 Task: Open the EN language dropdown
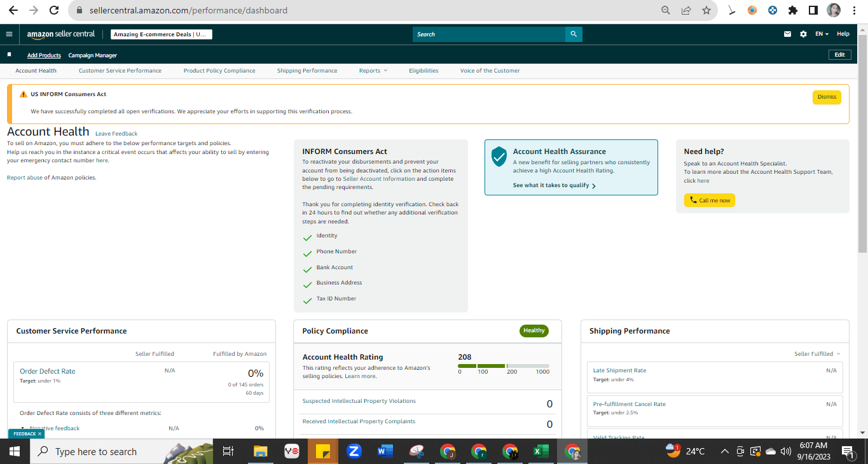822,34
